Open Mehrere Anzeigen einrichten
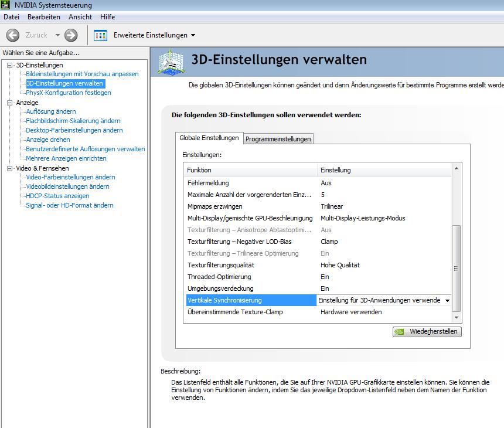Image resolution: width=504 pixels, height=428 pixels. (66, 158)
